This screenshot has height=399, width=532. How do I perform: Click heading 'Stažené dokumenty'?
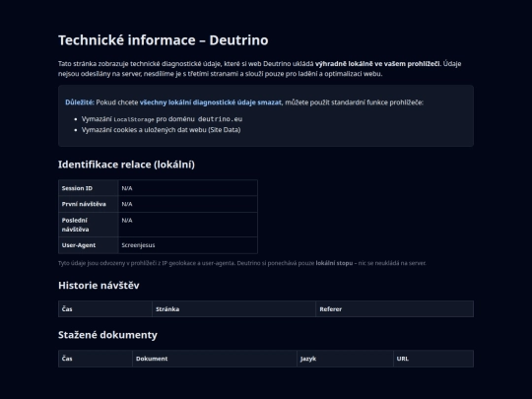(x=107, y=335)
